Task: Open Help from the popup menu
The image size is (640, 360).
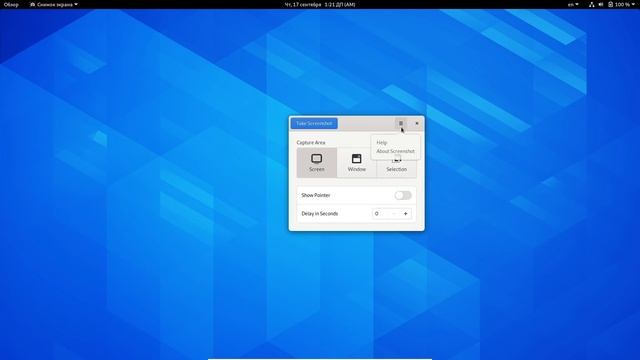Action: click(x=382, y=142)
